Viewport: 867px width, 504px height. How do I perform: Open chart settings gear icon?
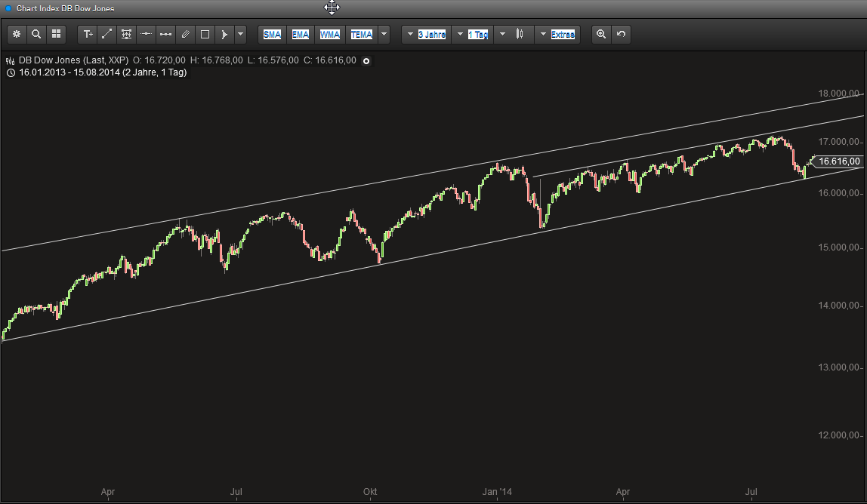point(17,34)
